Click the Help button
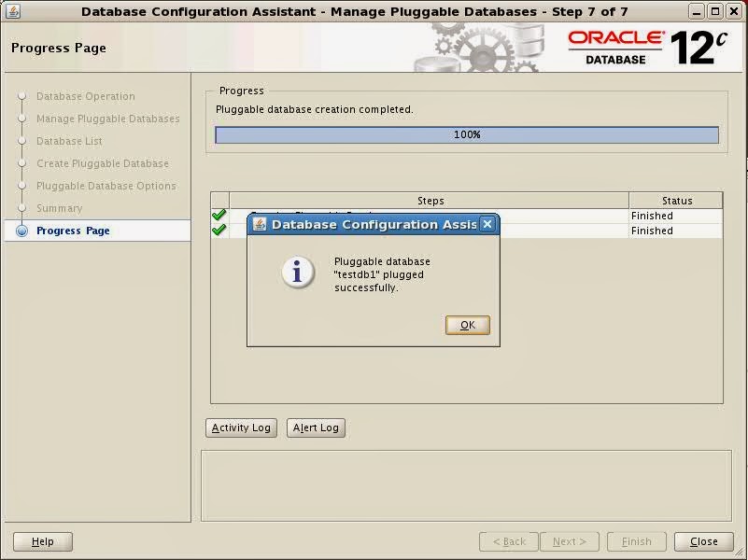 coord(43,541)
